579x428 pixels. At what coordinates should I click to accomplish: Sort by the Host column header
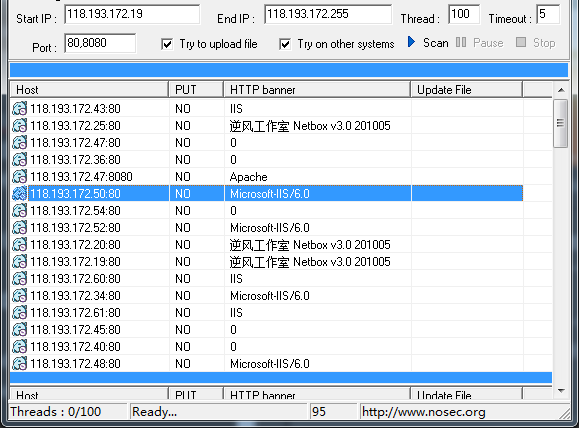pyautogui.click(x=89, y=90)
